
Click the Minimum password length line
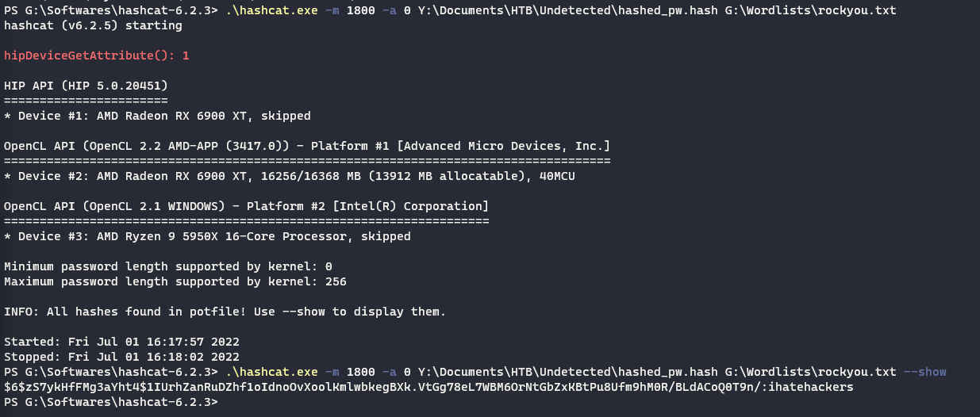[x=167, y=266]
